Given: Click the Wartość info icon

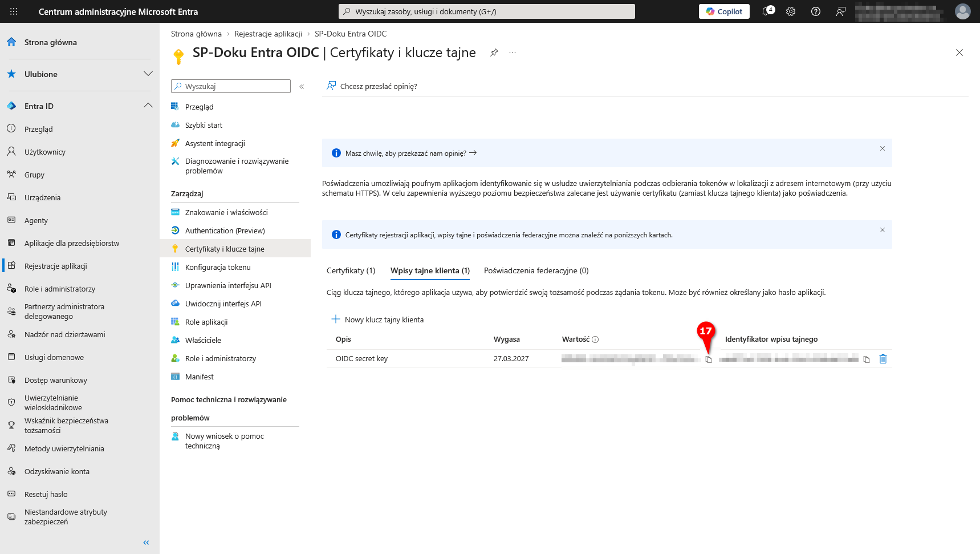Looking at the screenshot, I should (x=595, y=339).
